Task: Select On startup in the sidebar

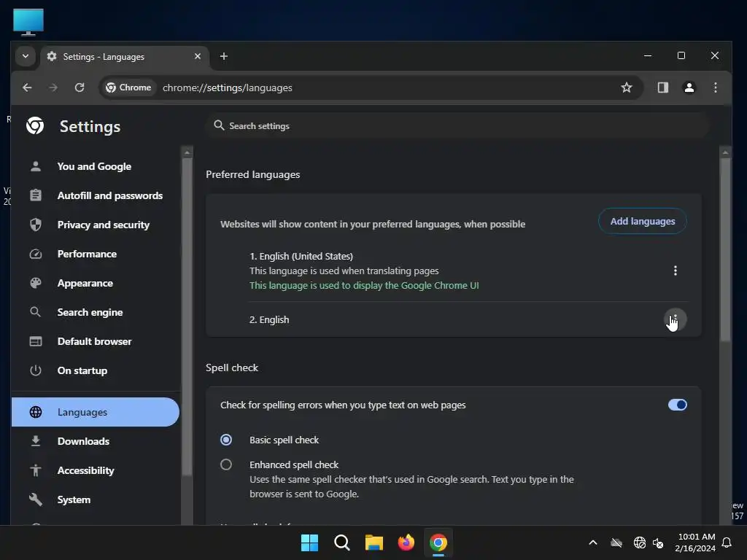Action: pyautogui.click(x=96, y=370)
